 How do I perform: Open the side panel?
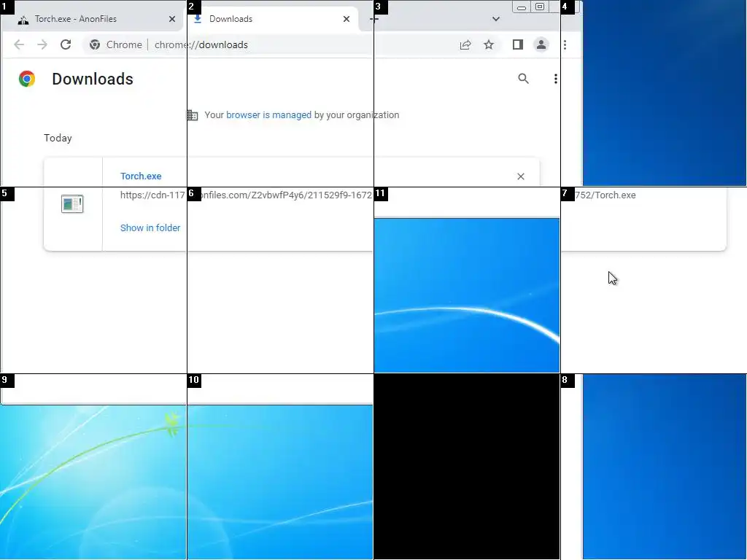[x=518, y=44]
